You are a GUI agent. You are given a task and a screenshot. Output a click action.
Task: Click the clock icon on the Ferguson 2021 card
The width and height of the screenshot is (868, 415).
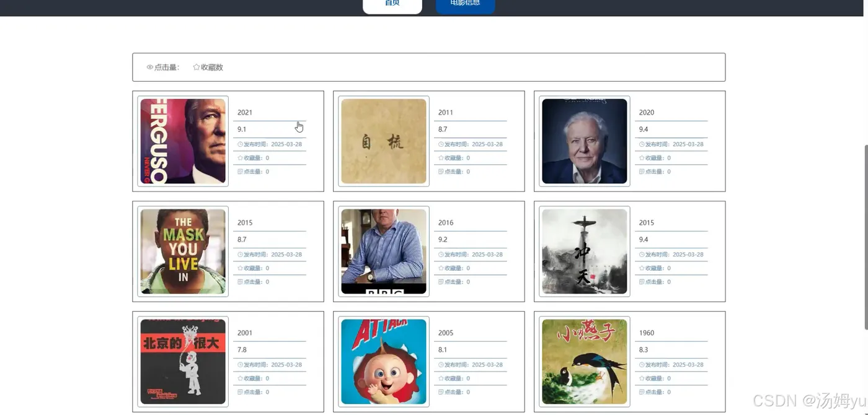pyautogui.click(x=240, y=144)
